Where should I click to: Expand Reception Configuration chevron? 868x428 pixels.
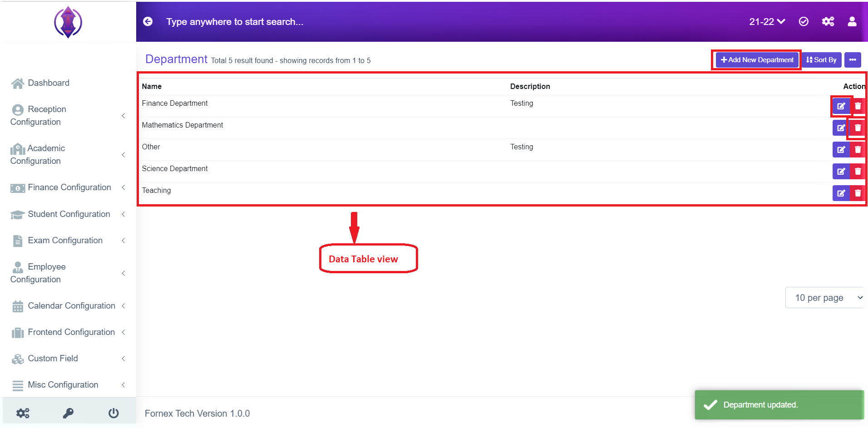(x=123, y=116)
